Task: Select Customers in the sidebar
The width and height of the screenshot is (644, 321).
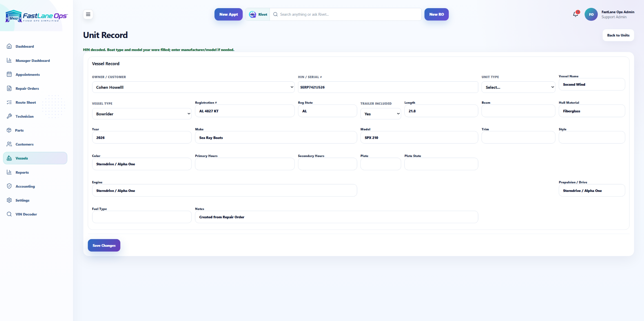Action: click(x=35, y=144)
